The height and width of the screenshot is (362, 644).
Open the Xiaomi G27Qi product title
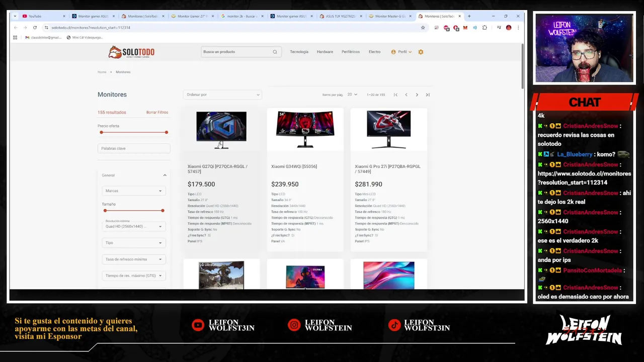[x=217, y=169]
